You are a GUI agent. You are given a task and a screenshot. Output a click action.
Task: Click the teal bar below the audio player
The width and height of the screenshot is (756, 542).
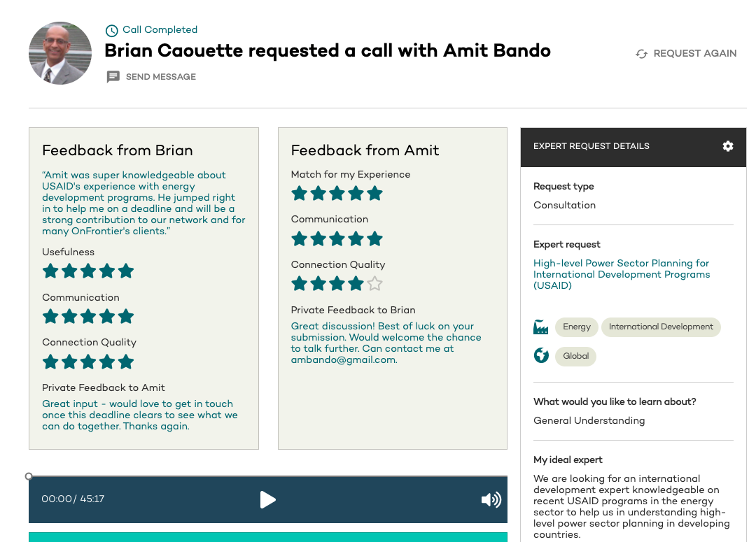pos(268,537)
